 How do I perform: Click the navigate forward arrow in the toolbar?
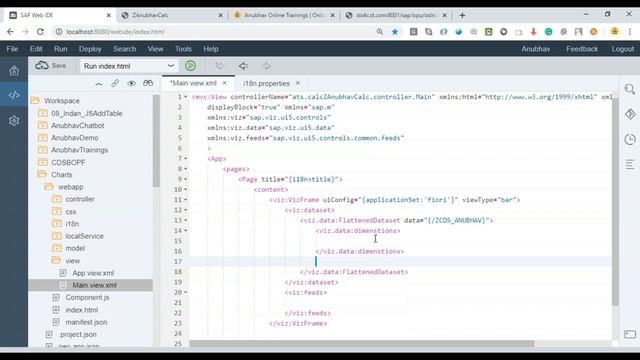(x=266, y=66)
